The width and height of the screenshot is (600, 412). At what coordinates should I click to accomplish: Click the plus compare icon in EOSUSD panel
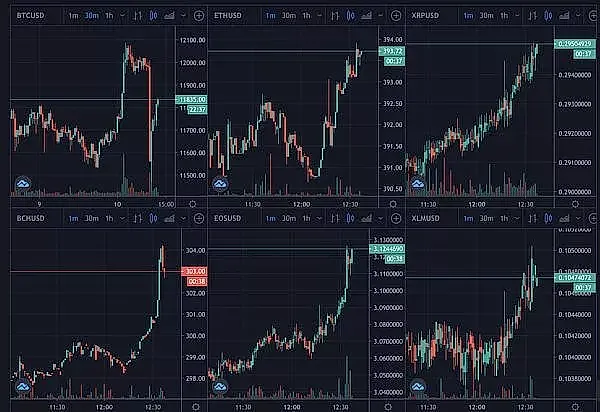(x=396, y=218)
